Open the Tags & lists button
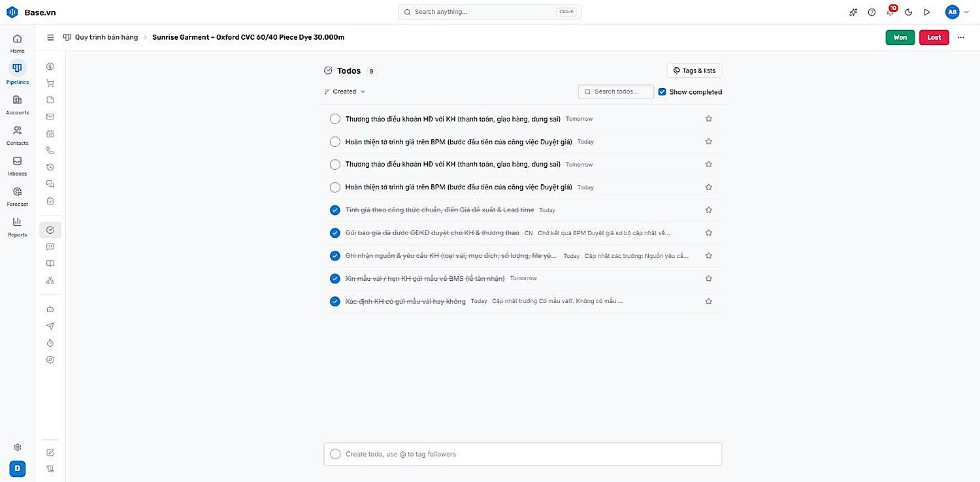Screen dimensions: 980x482 coord(694,71)
